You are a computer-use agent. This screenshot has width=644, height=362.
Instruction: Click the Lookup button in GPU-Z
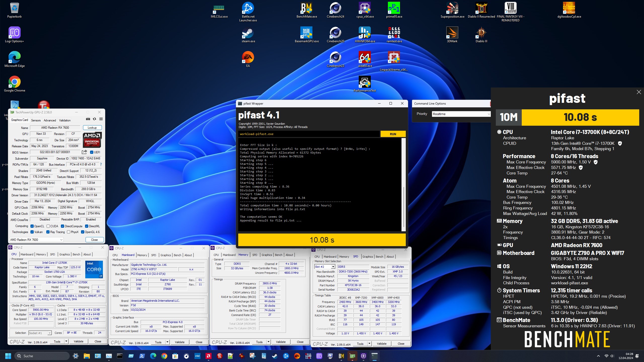pos(92,127)
